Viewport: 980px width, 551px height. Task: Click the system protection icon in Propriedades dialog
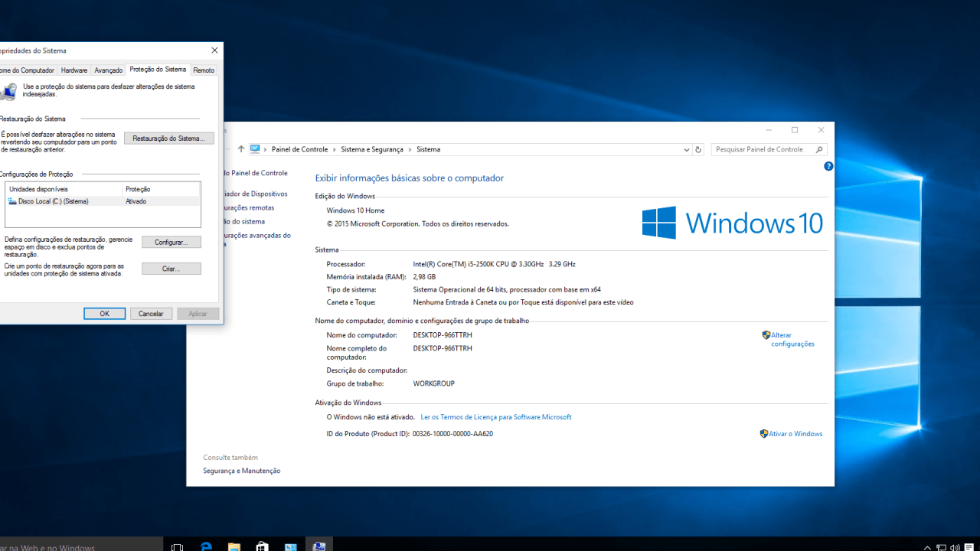click(x=8, y=92)
